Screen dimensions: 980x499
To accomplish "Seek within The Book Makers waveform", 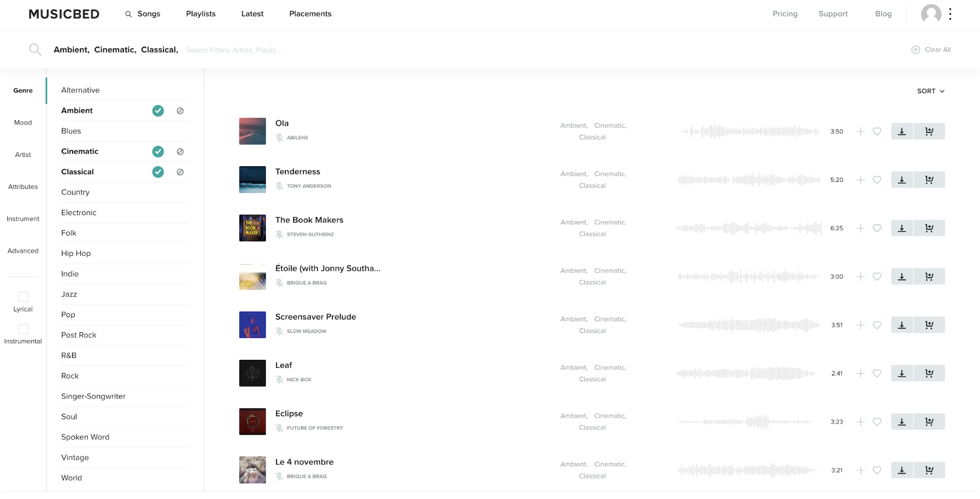I will pyautogui.click(x=749, y=228).
